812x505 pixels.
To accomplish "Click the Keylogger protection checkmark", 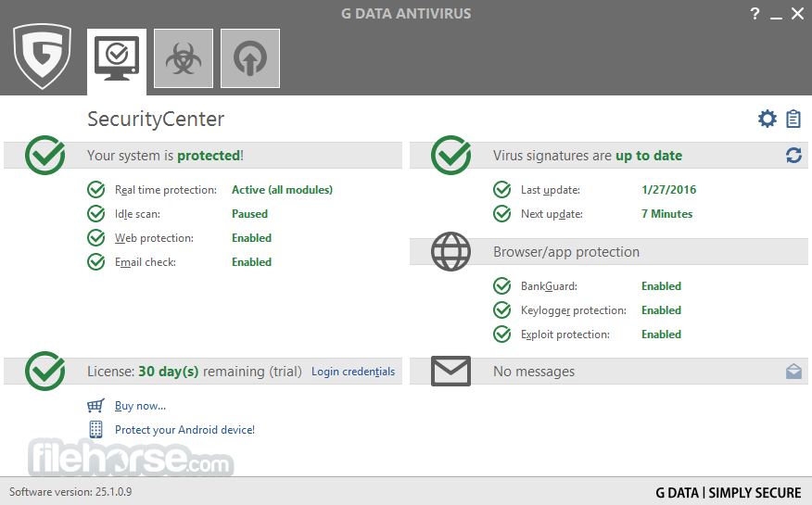I will 501,309.
